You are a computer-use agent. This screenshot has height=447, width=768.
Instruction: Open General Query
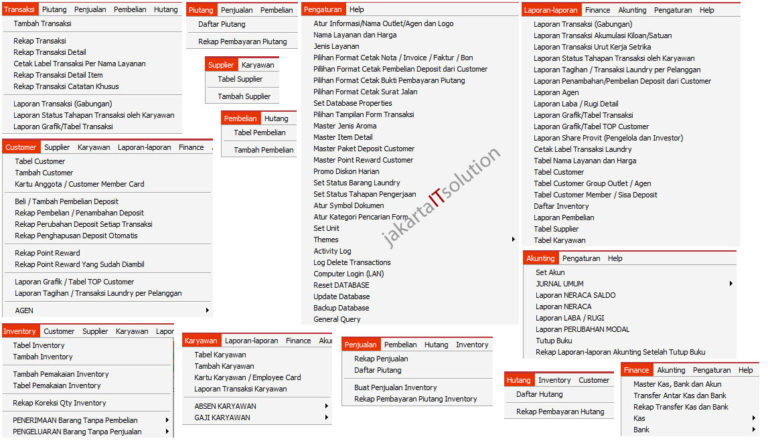(337, 319)
